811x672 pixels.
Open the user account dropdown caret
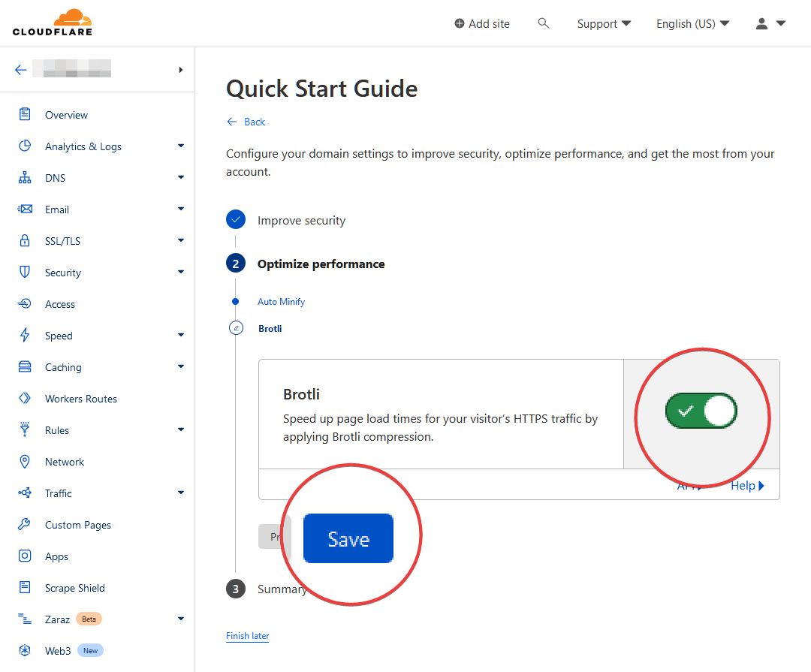(x=781, y=23)
